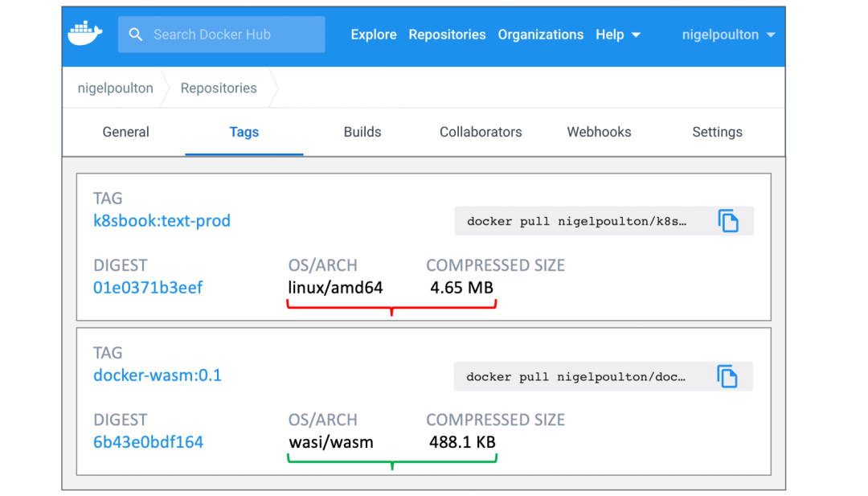Click the Docker whale logo
Screen dimensions: 868x496
click(x=85, y=34)
